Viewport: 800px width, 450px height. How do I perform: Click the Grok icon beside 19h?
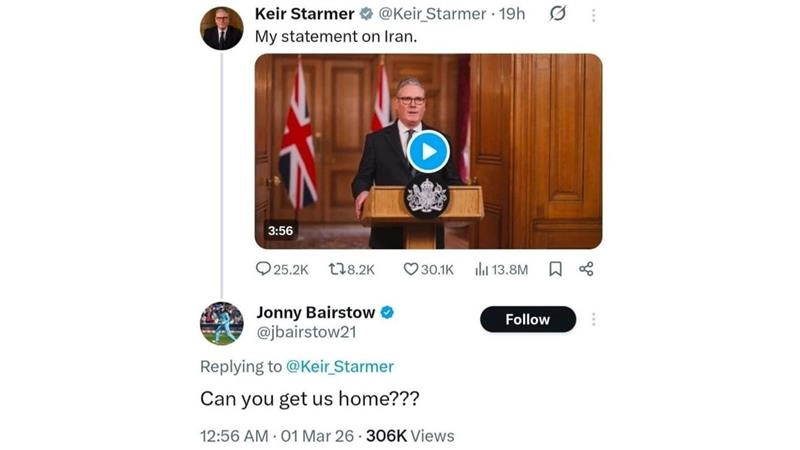point(558,13)
